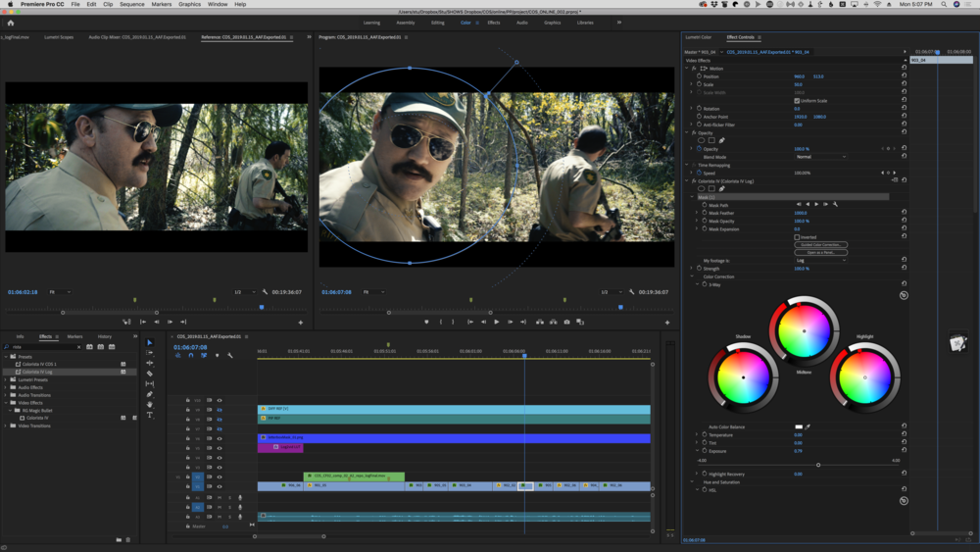Add marker in Program monitor
This screenshot has width=980, height=552.
pyautogui.click(x=427, y=322)
